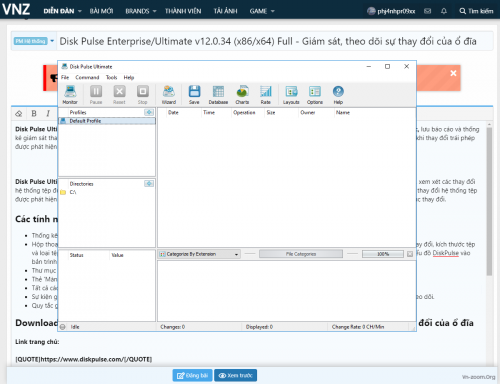This screenshot has width=500, height=384.
Task: Sort by the Operation column header
Action: pyautogui.click(x=244, y=112)
